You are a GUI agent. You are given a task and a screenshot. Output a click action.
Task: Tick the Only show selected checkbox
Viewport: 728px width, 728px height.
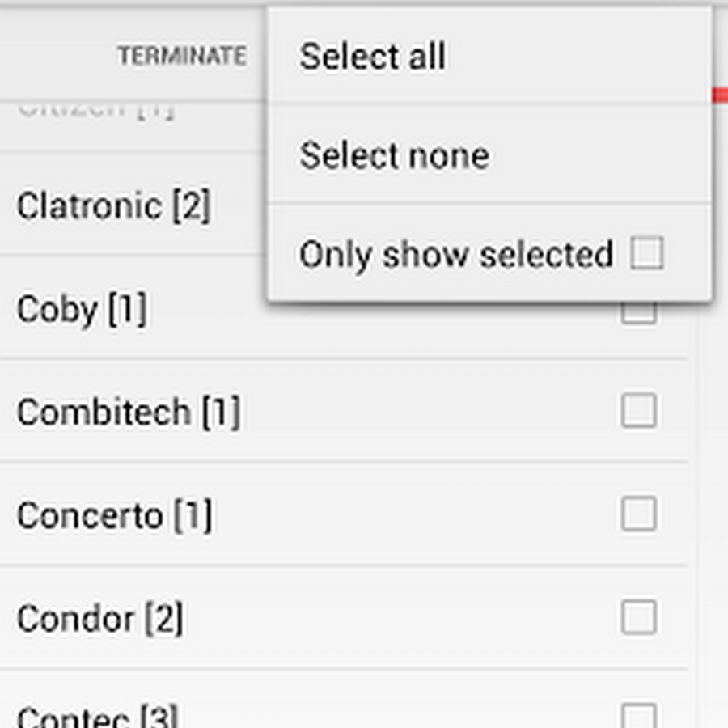[x=647, y=254]
